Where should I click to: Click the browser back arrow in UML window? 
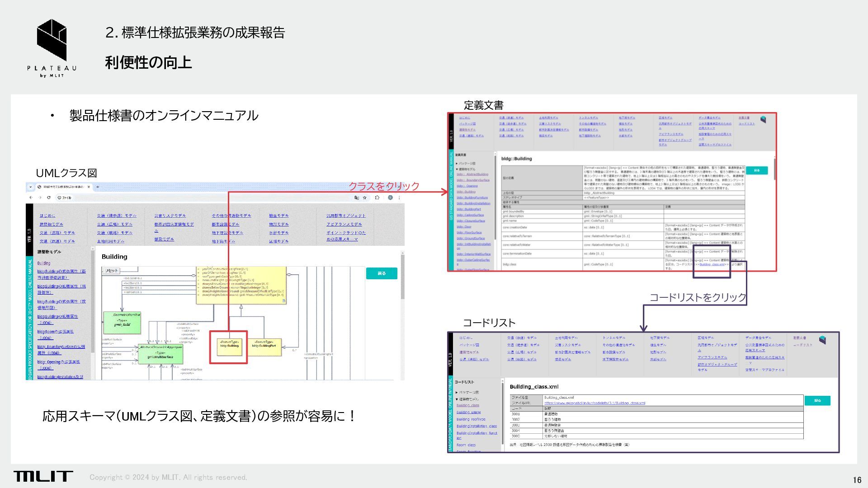pyautogui.click(x=31, y=197)
